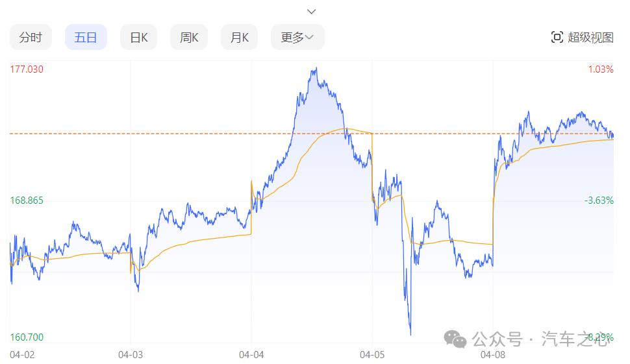630x364 pixels.
Task: Select the 04-08 date marker
Action: click(x=493, y=355)
